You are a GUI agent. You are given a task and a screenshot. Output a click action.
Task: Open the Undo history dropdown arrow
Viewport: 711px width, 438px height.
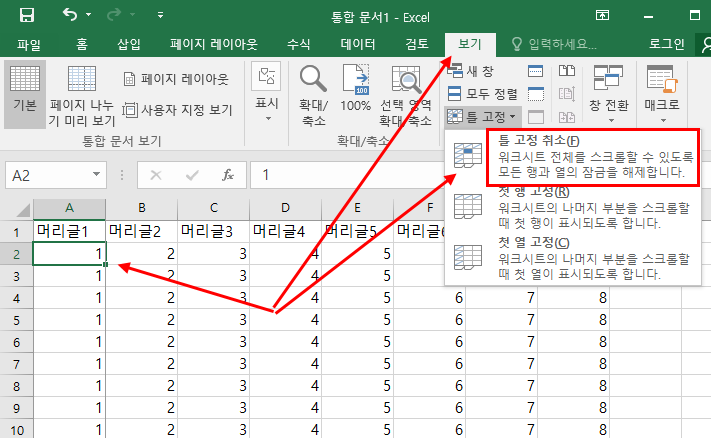[x=88, y=15]
